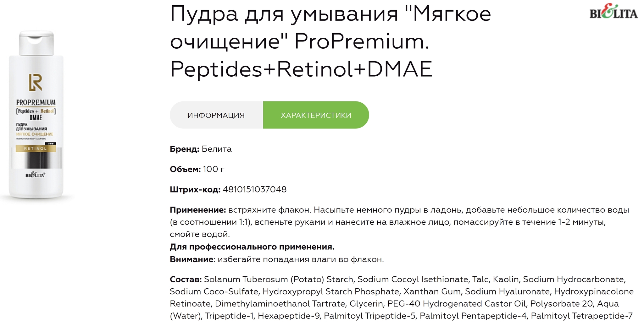
Task: Click the Бренд value Белита
Action: 217,149
